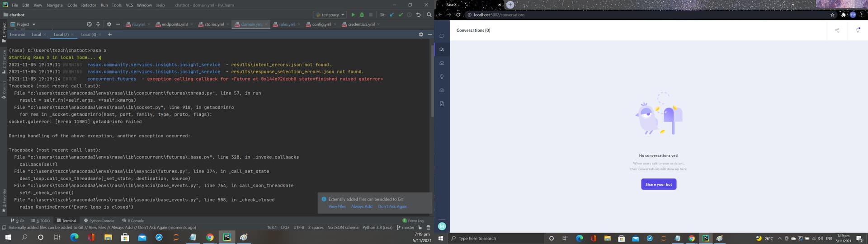Open the Models cloud icon in Rasa X sidebar
Viewport: 868px width, 244px height.
click(x=442, y=90)
